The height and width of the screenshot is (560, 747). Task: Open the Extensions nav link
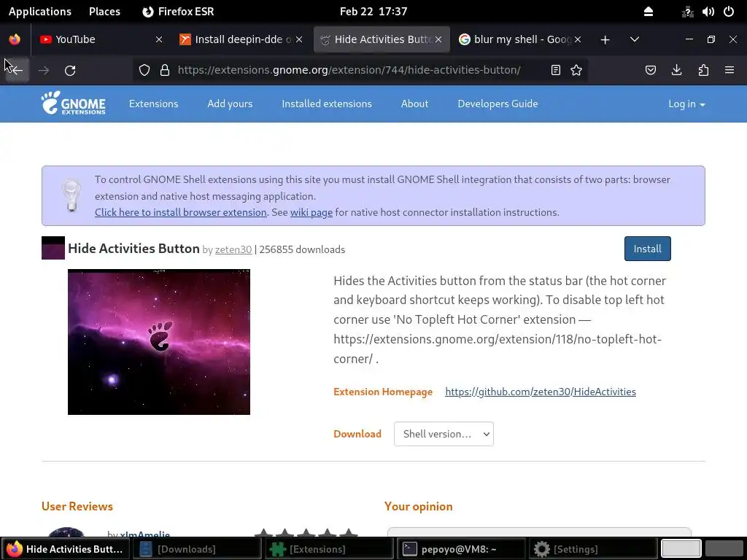(x=153, y=104)
